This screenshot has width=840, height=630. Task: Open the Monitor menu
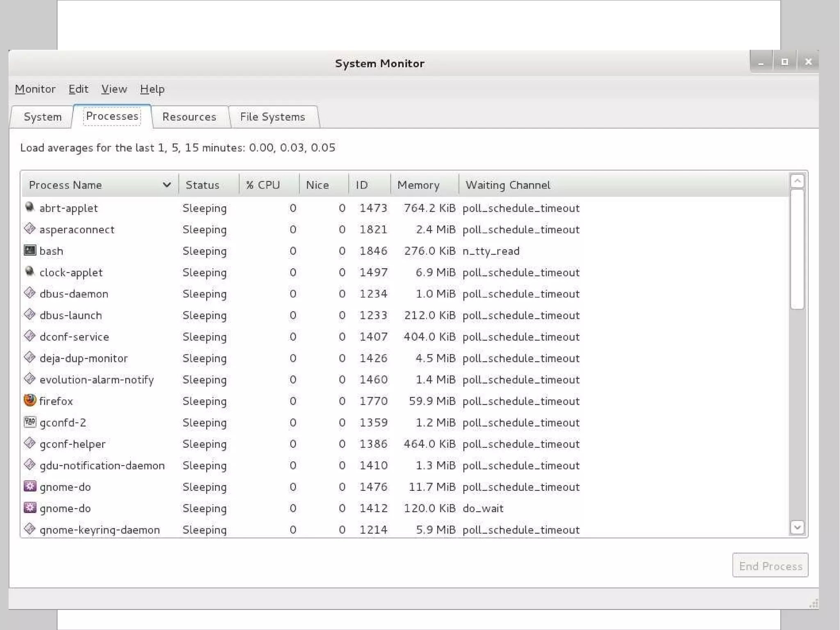[35, 89]
